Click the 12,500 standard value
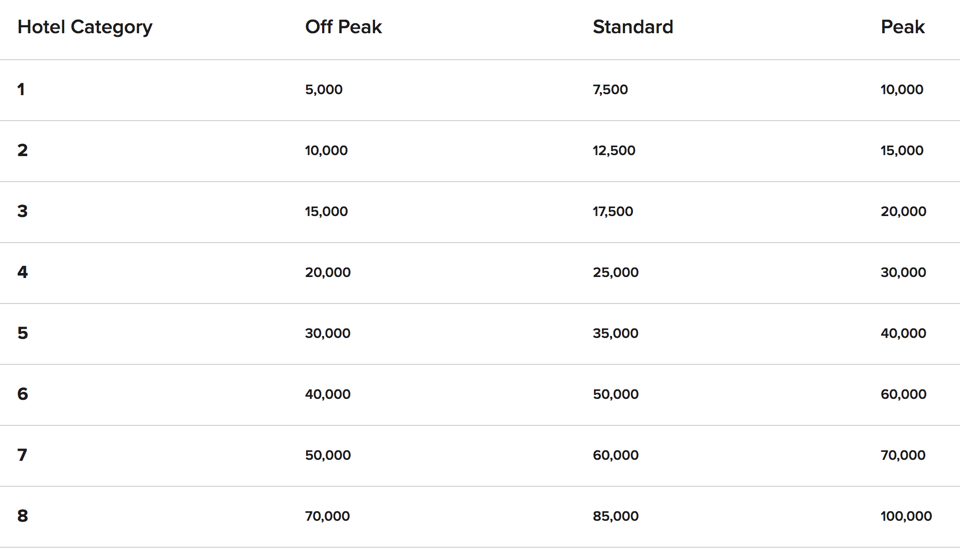The width and height of the screenshot is (960, 553). 613,151
